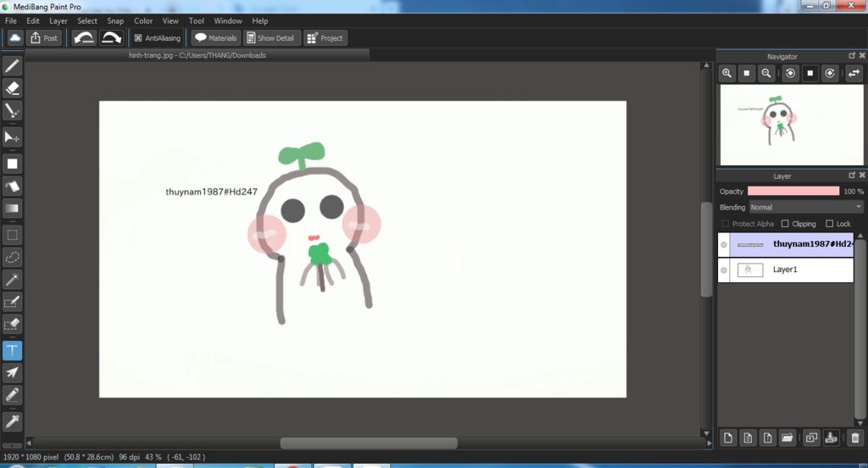The height and width of the screenshot is (468, 868).
Task: Select the Move tool
Action: coord(12,136)
